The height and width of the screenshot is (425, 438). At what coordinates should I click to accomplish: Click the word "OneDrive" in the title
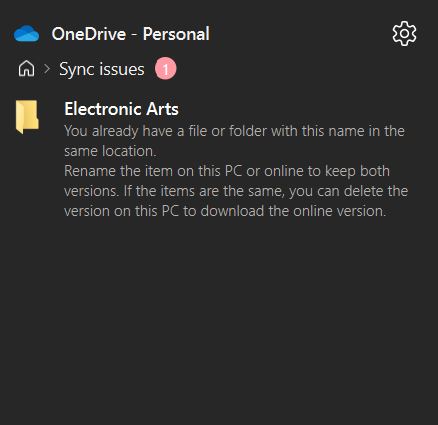89,34
